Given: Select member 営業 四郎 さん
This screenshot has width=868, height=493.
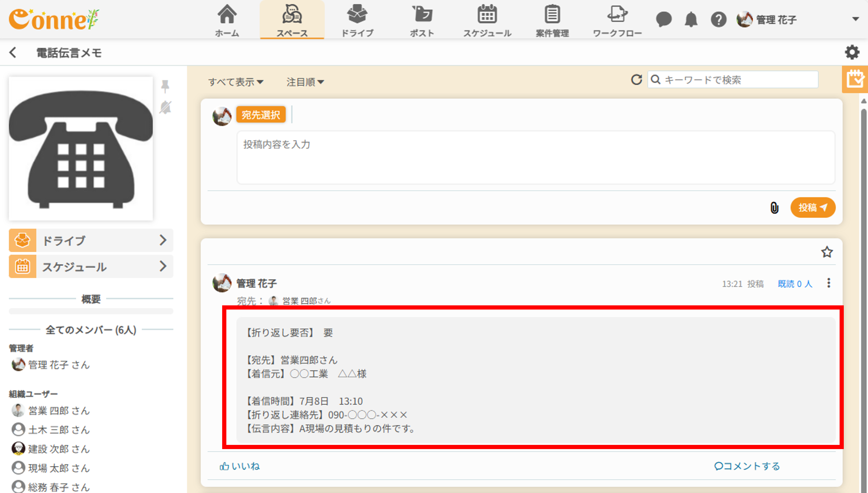Looking at the screenshot, I should (x=51, y=410).
